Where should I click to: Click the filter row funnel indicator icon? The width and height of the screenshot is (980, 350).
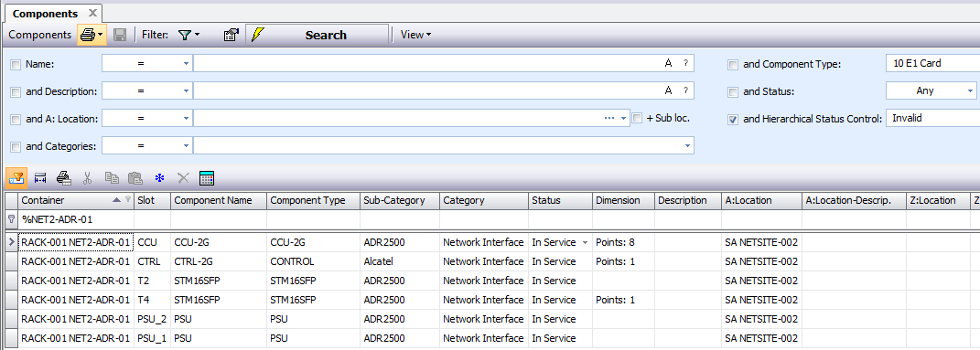[x=11, y=220]
